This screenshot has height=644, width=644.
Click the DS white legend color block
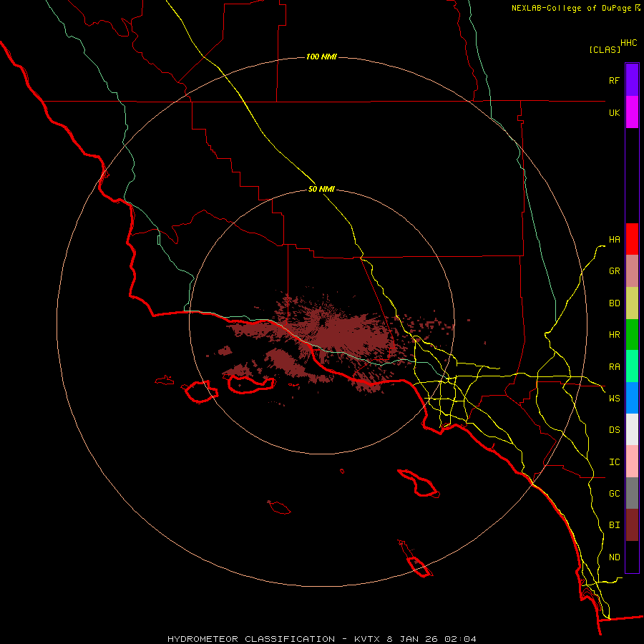click(632, 429)
